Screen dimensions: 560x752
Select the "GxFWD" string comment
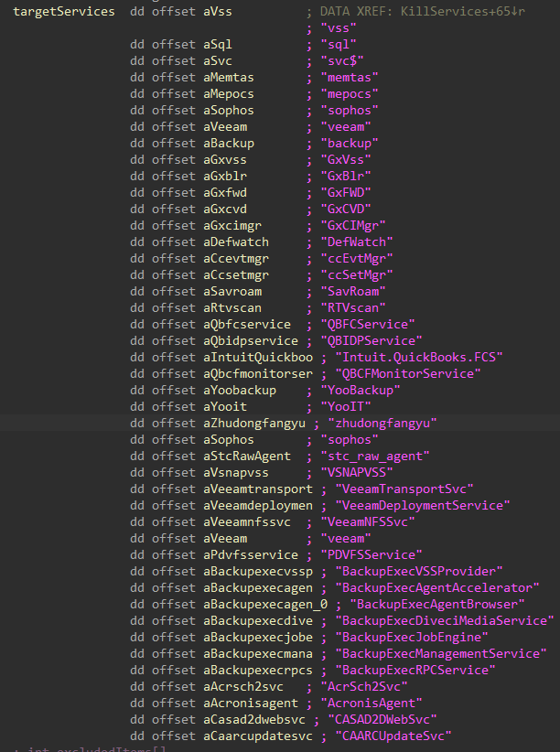(346, 193)
